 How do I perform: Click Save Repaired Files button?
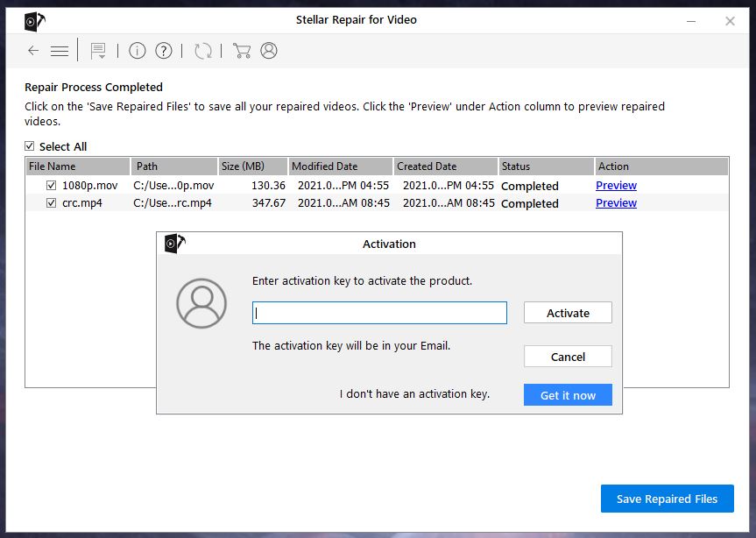pos(668,499)
